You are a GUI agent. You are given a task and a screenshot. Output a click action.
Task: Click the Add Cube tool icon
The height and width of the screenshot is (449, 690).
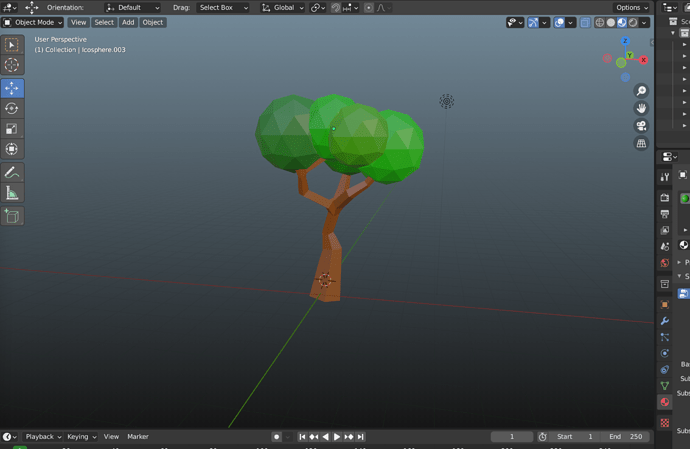click(12, 216)
